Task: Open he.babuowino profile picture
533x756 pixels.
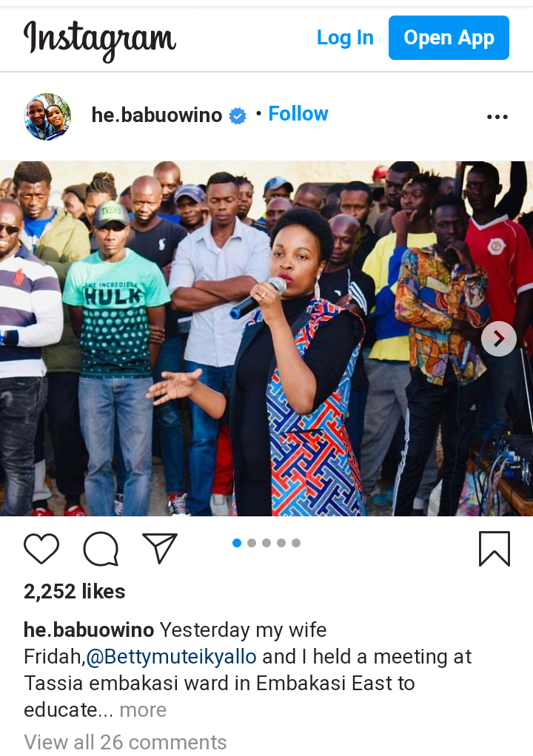Action: pyautogui.click(x=48, y=116)
